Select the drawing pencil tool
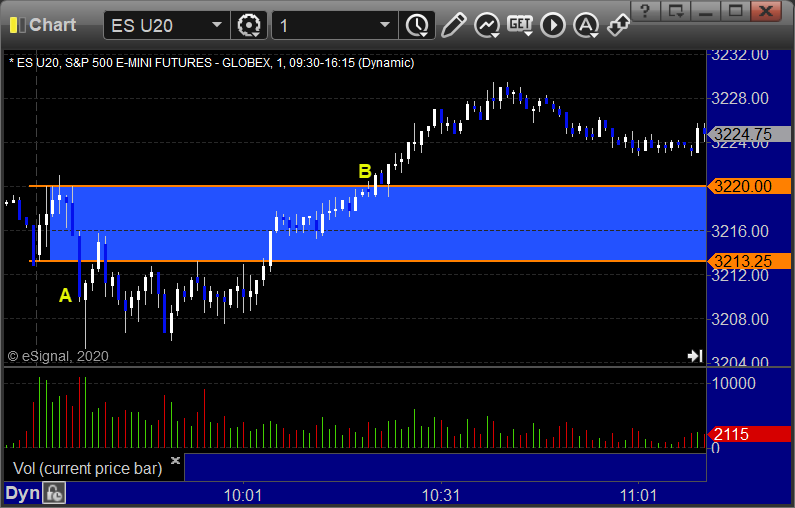This screenshot has width=795, height=508. click(453, 25)
